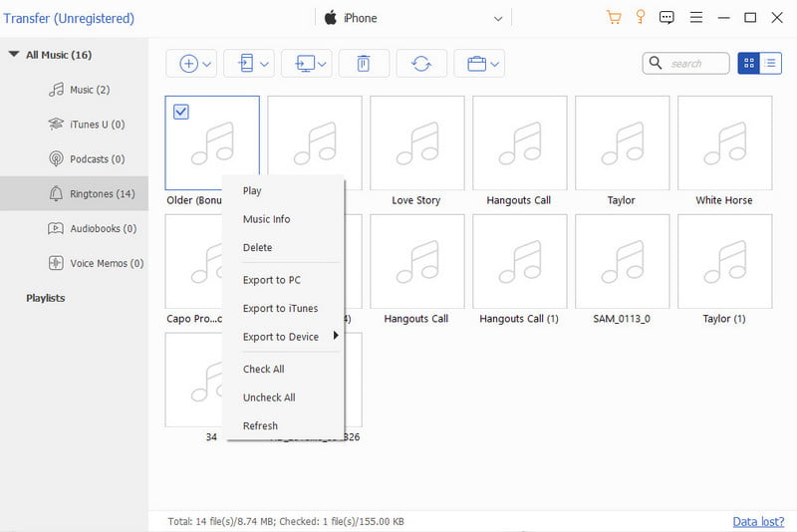Open the feedback chat bubble icon
The height and width of the screenshot is (532, 797).
click(x=666, y=18)
